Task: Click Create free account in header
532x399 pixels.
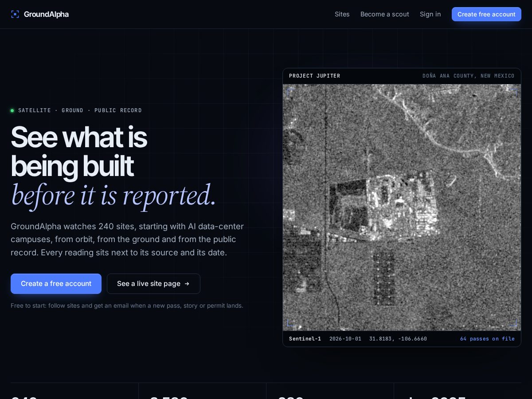Action: (x=486, y=14)
